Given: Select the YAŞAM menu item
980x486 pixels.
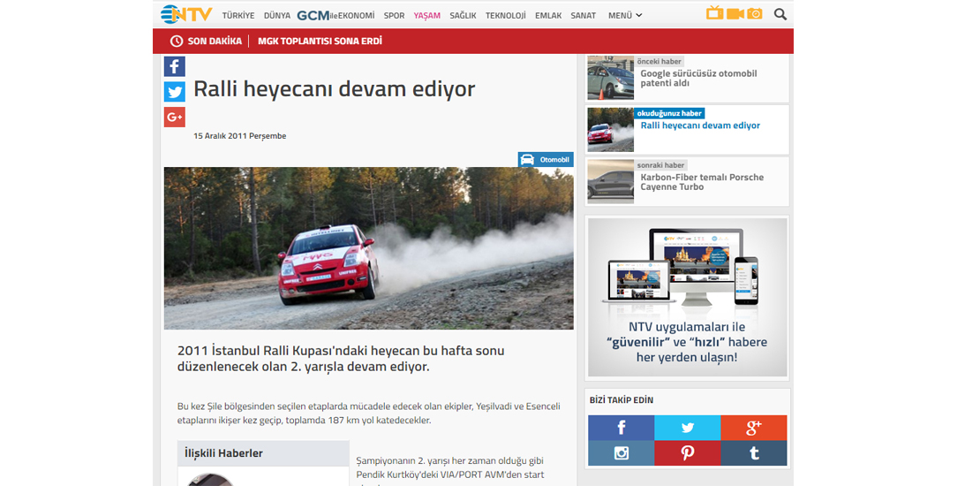Looking at the screenshot, I should click(426, 15).
